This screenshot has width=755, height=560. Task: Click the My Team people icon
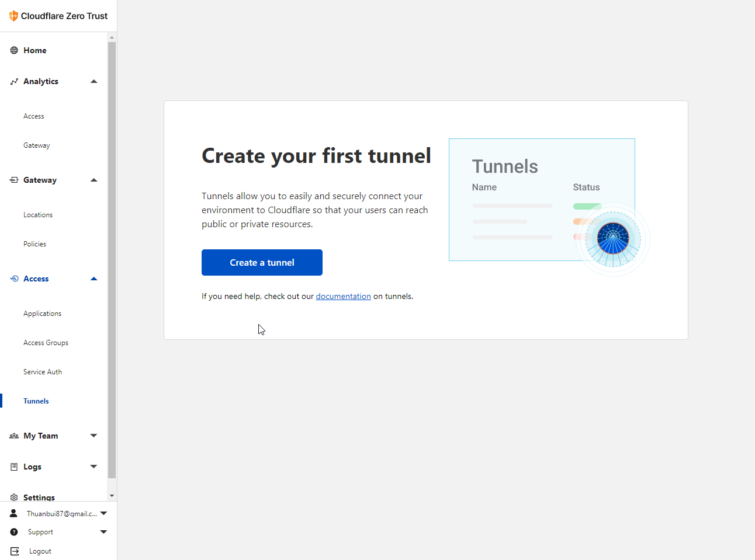pyautogui.click(x=14, y=436)
